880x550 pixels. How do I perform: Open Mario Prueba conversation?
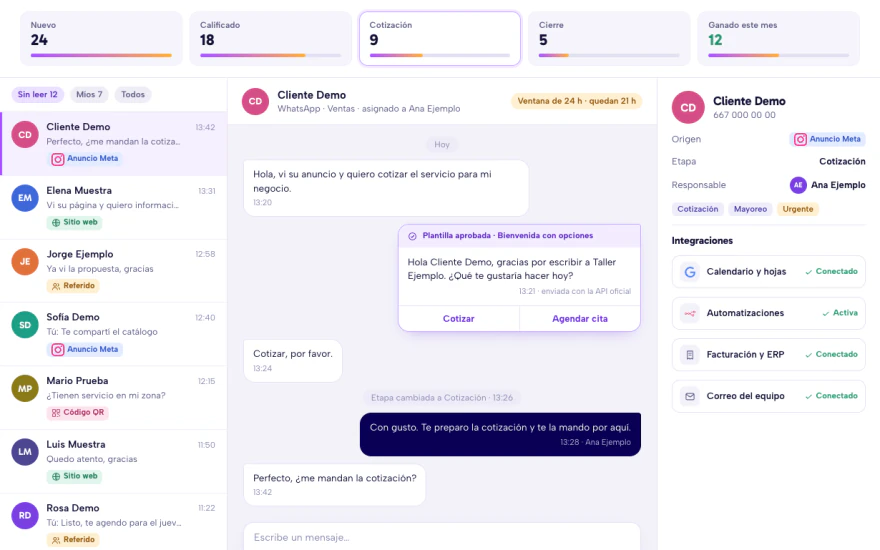tap(113, 397)
